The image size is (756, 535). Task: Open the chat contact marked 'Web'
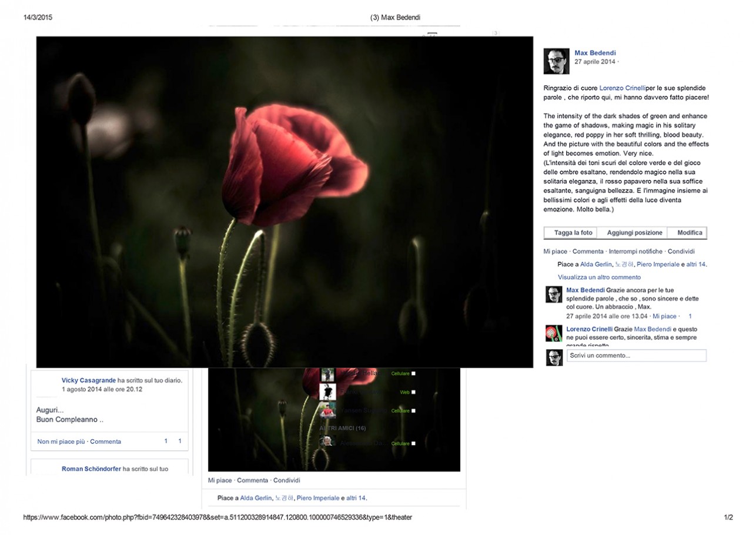coord(369,392)
